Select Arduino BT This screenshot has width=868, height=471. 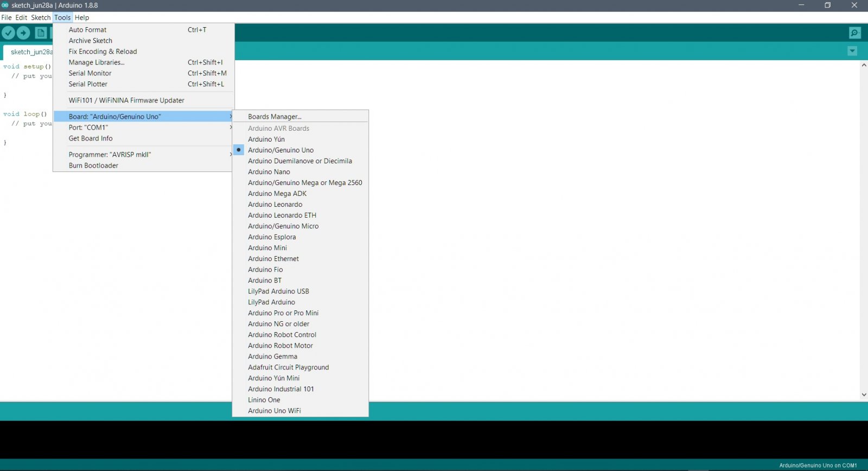300,280
